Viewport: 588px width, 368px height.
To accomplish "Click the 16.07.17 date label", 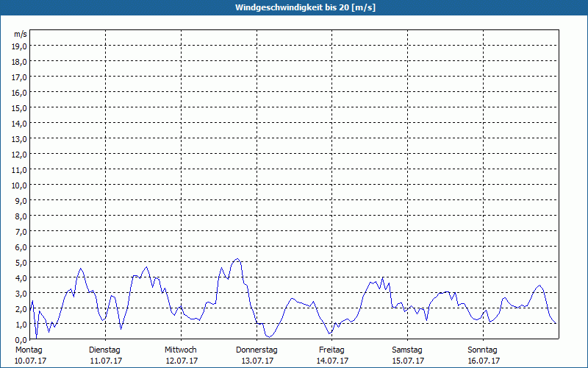I will click(483, 361).
